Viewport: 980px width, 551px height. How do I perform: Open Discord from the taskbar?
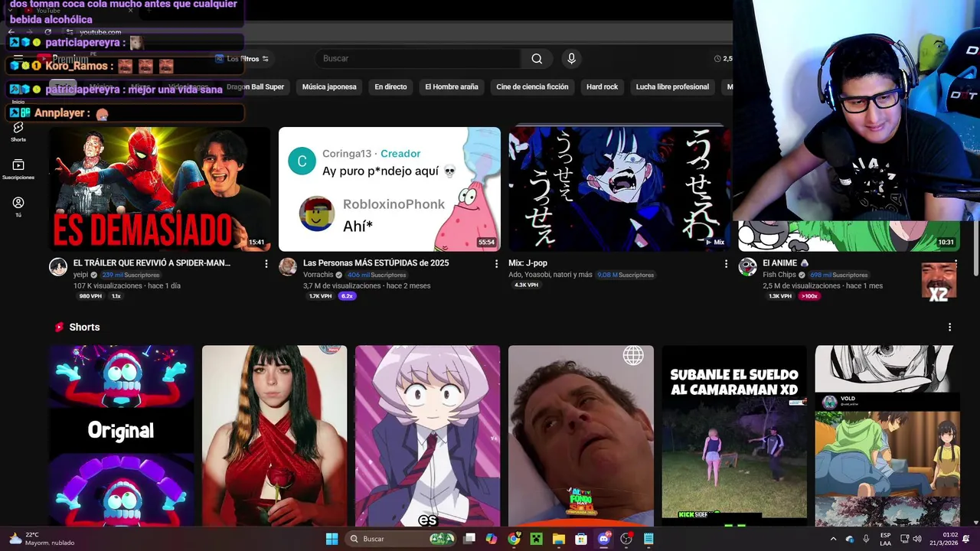[603, 539]
